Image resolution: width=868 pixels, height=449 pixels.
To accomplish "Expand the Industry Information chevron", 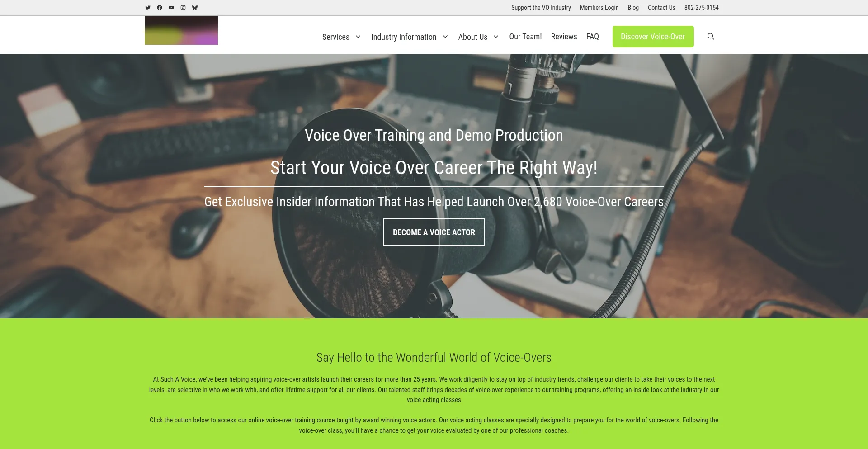I will [x=445, y=37].
